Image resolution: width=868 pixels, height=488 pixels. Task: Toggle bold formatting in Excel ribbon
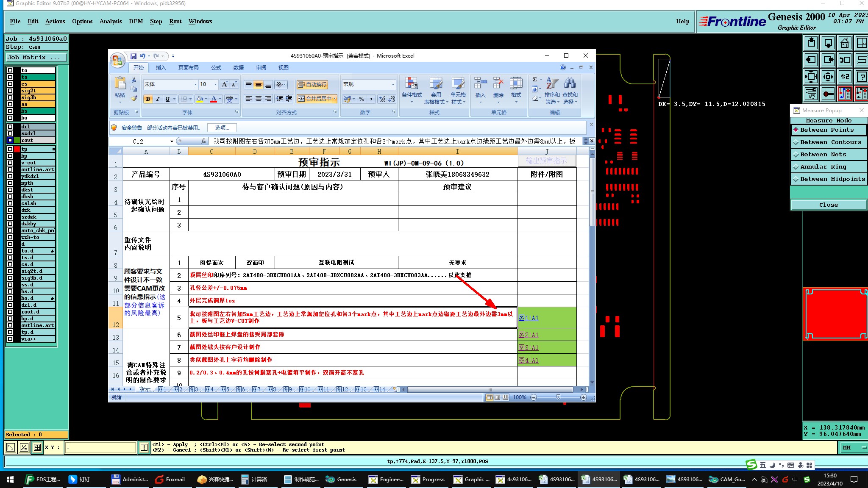point(148,99)
